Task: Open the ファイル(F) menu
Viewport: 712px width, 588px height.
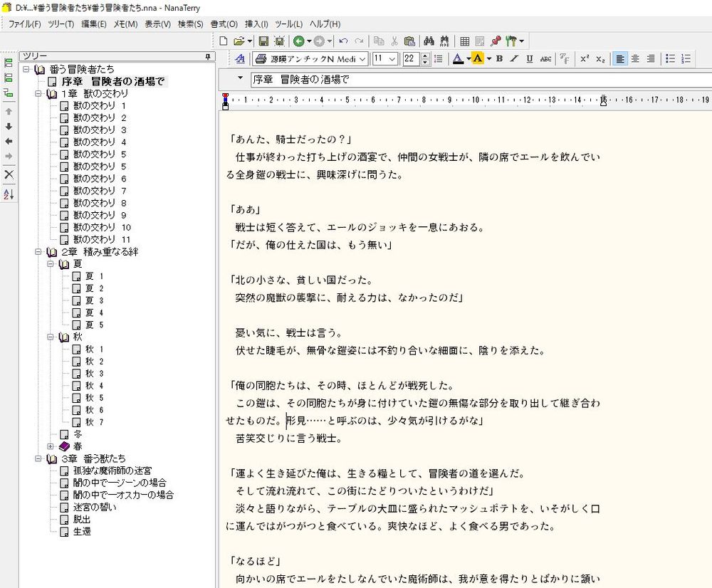Action: click(24, 24)
